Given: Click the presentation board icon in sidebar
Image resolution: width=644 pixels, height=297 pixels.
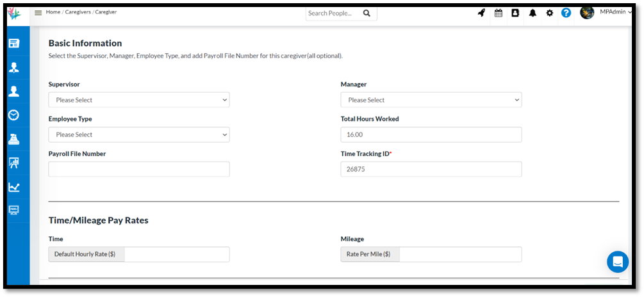Looking at the screenshot, I should [x=13, y=163].
